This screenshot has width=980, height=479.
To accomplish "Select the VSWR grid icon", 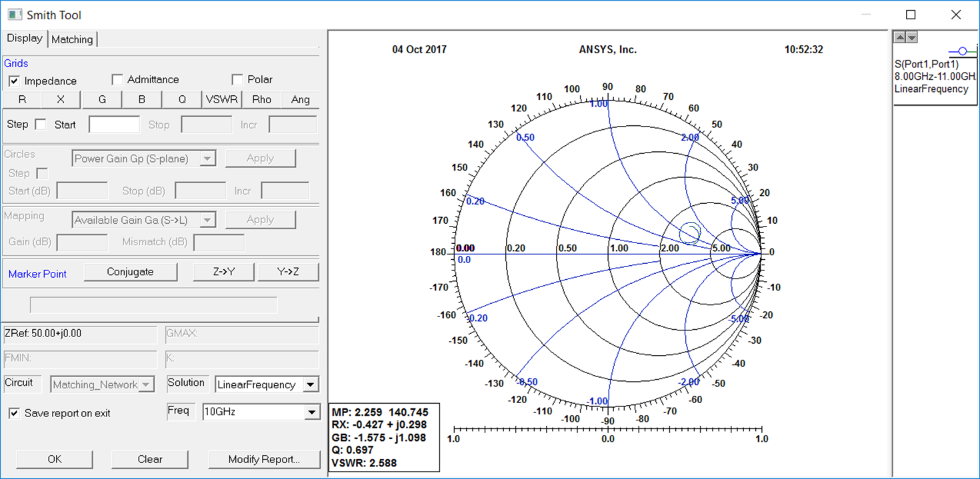I will [221, 99].
